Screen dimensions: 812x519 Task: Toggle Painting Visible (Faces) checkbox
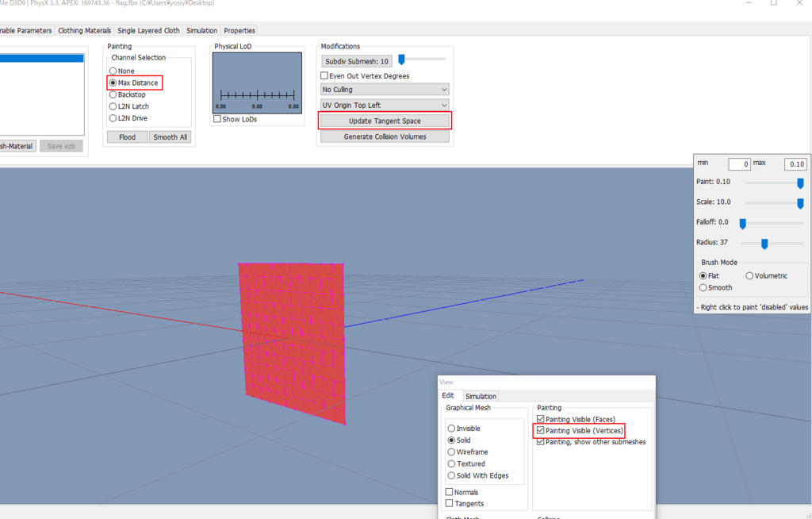coord(541,419)
